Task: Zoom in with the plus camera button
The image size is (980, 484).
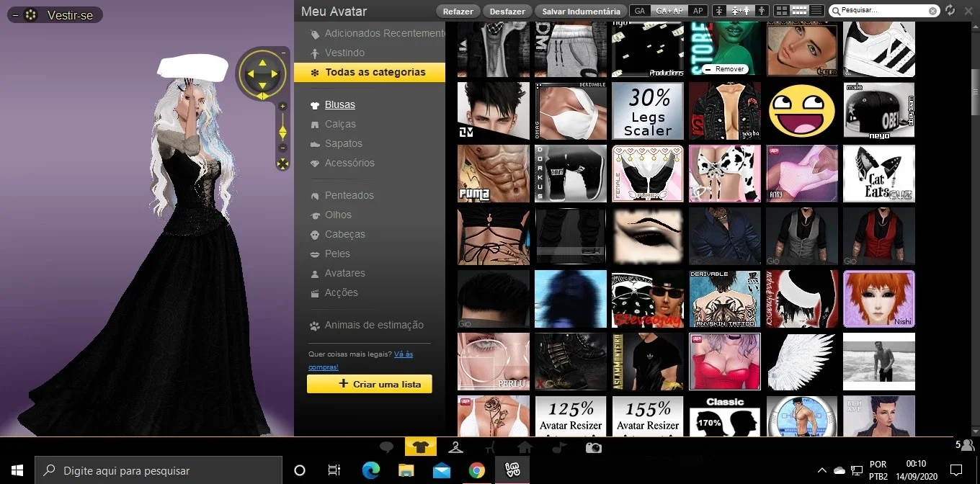Action: (x=282, y=107)
